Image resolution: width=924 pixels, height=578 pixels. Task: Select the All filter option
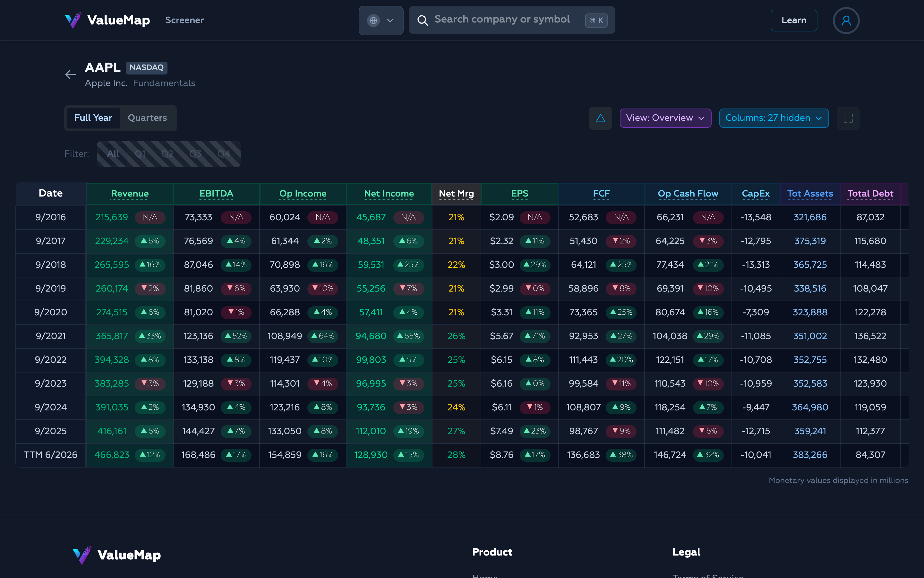pyautogui.click(x=113, y=154)
